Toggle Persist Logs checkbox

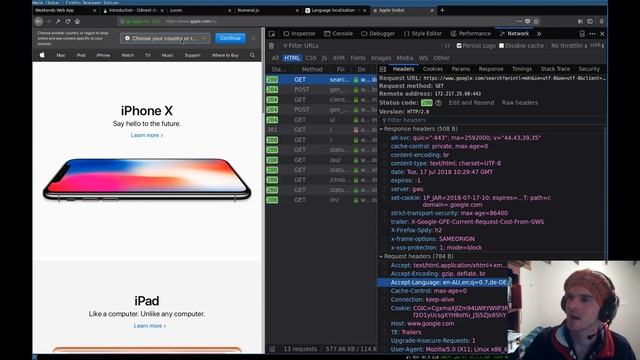click(459, 46)
